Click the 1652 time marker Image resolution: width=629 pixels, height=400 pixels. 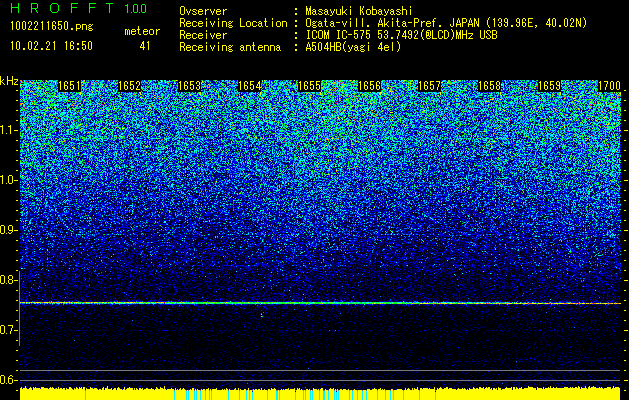130,86
